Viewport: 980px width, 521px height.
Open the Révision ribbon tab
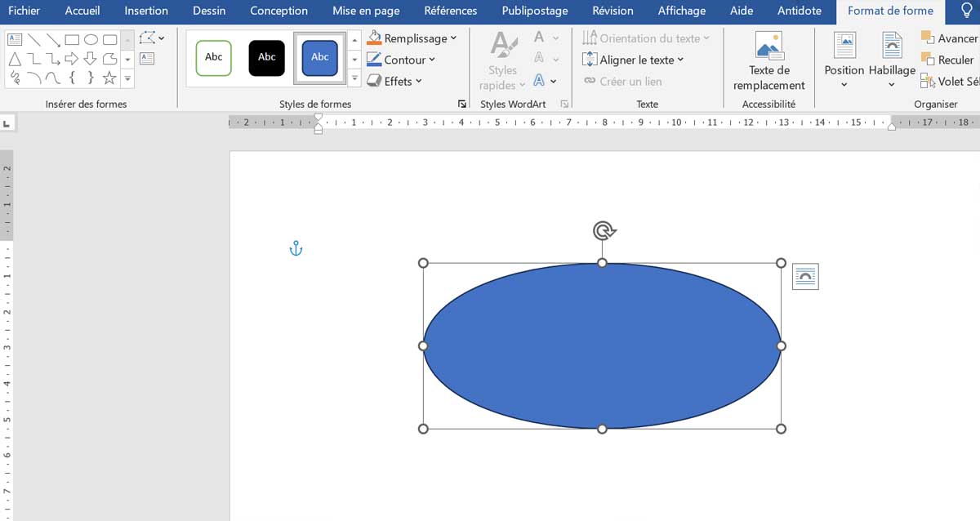(612, 11)
